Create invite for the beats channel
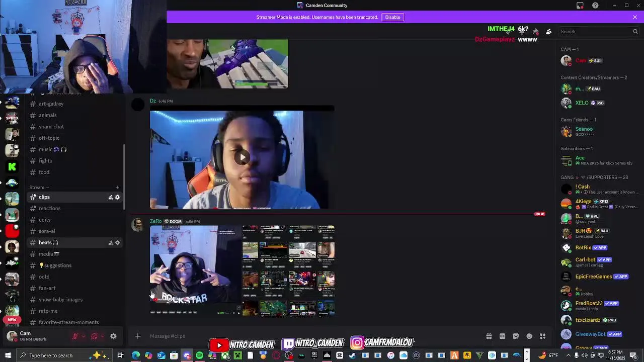The image size is (644, 362). pyautogui.click(x=111, y=242)
